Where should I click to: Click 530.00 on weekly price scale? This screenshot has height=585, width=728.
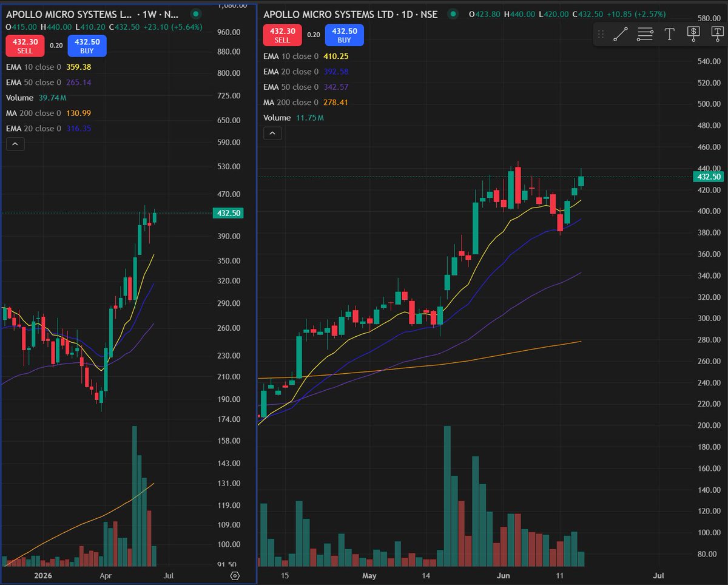pos(230,166)
